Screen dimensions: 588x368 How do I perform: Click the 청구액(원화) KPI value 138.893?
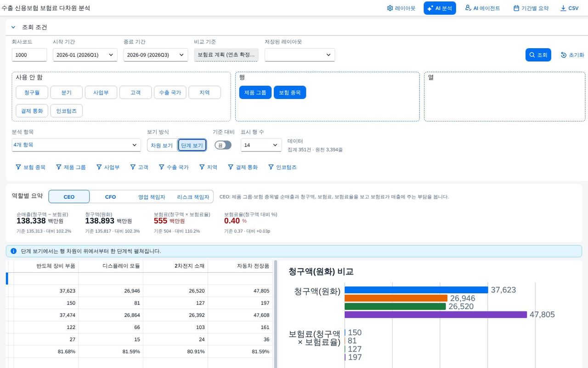coord(100,221)
